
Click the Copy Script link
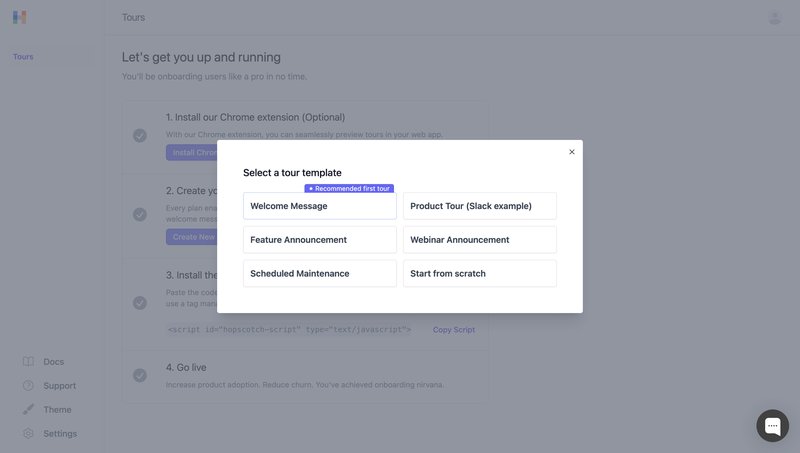pyautogui.click(x=454, y=330)
